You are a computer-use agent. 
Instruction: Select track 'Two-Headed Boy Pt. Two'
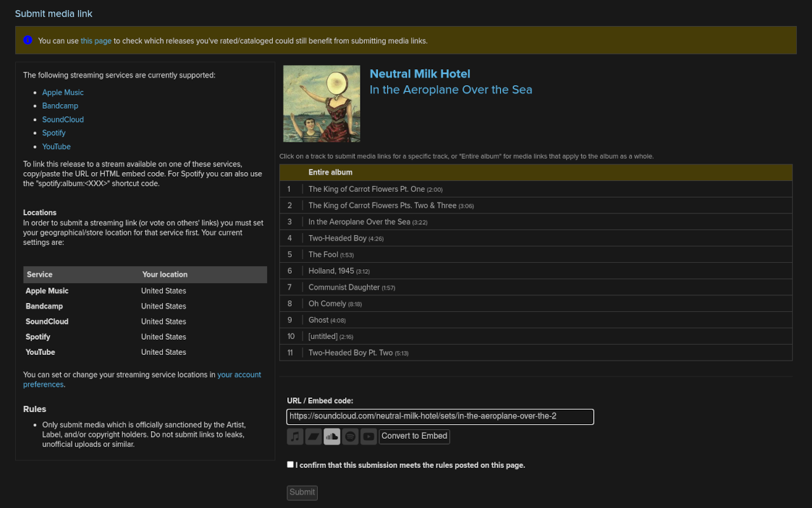pos(536,353)
